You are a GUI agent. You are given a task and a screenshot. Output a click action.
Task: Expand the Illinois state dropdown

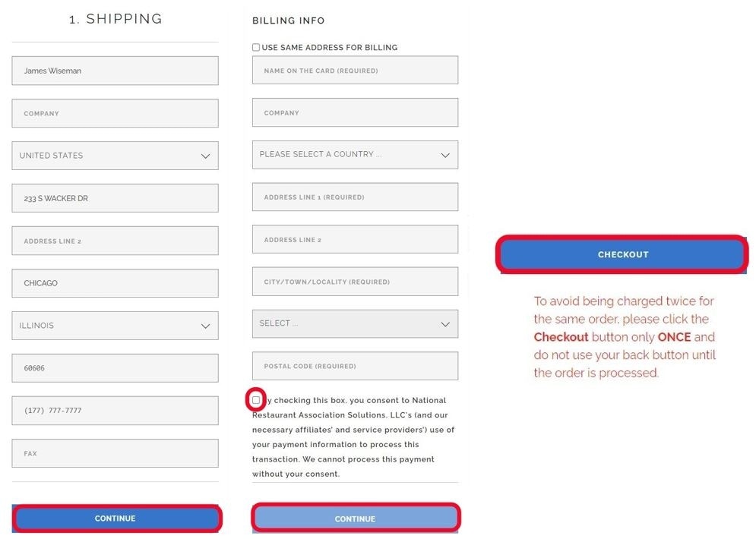click(x=115, y=326)
